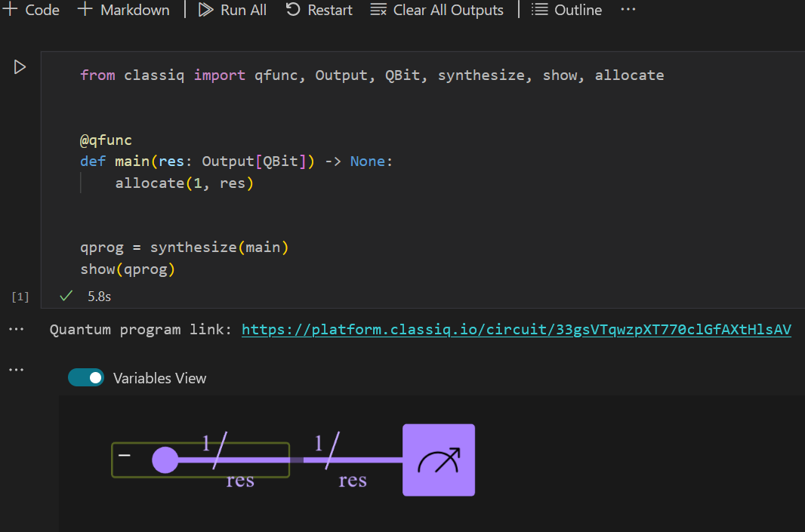The height and width of the screenshot is (532, 805).
Task: Place cursor on the @qfunc decorator line
Action: (x=106, y=140)
